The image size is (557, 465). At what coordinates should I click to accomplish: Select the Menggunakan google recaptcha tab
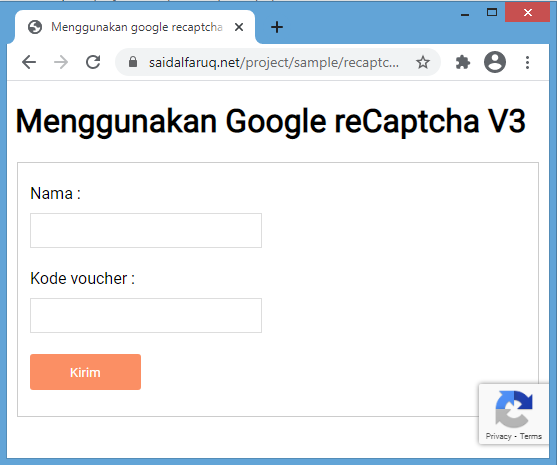pos(135,27)
